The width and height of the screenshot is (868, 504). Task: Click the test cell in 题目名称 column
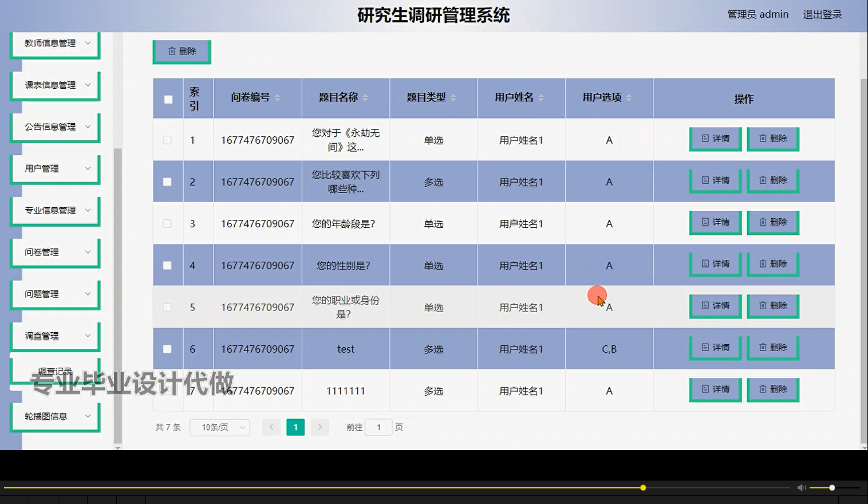point(346,349)
